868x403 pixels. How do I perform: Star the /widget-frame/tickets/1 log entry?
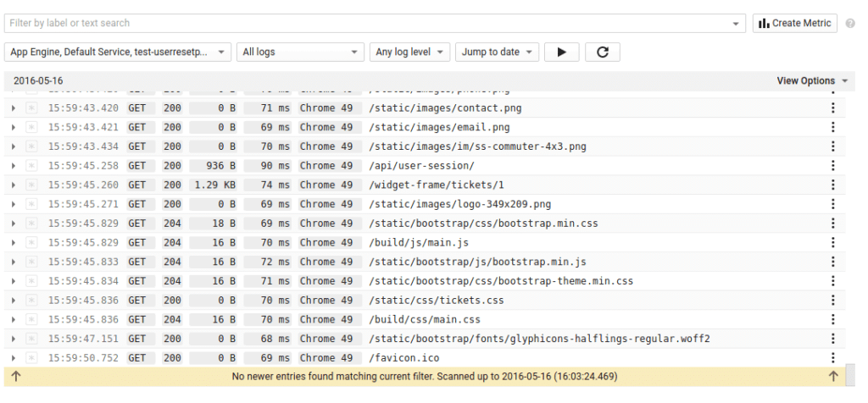coord(31,185)
